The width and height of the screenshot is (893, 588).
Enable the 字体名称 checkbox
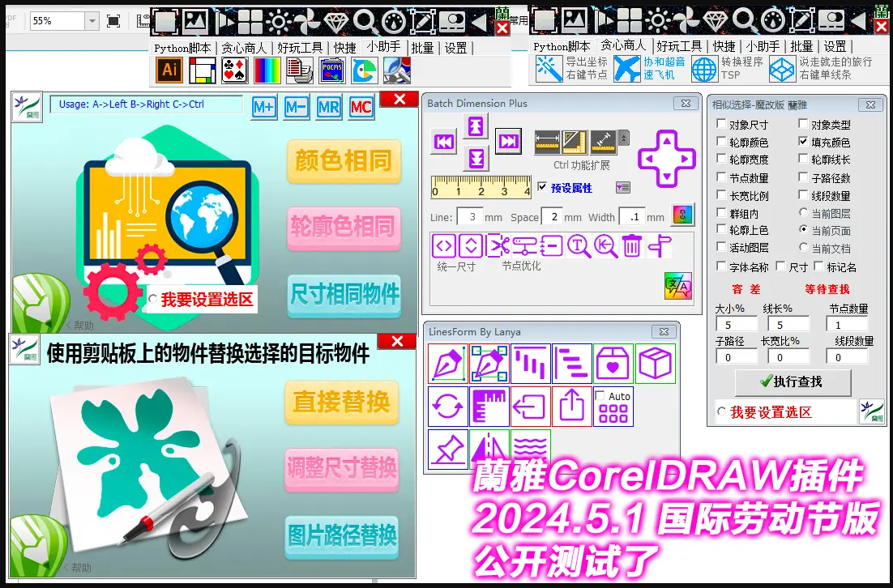(x=721, y=266)
